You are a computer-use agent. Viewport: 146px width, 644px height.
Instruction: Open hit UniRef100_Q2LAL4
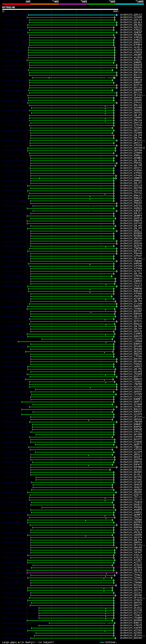click(x=131, y=22)
